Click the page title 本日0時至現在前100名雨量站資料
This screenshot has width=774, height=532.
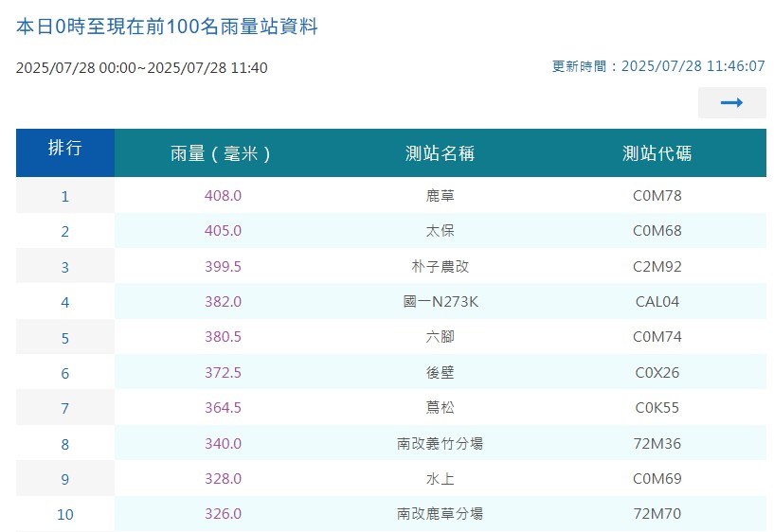point(167,27)
